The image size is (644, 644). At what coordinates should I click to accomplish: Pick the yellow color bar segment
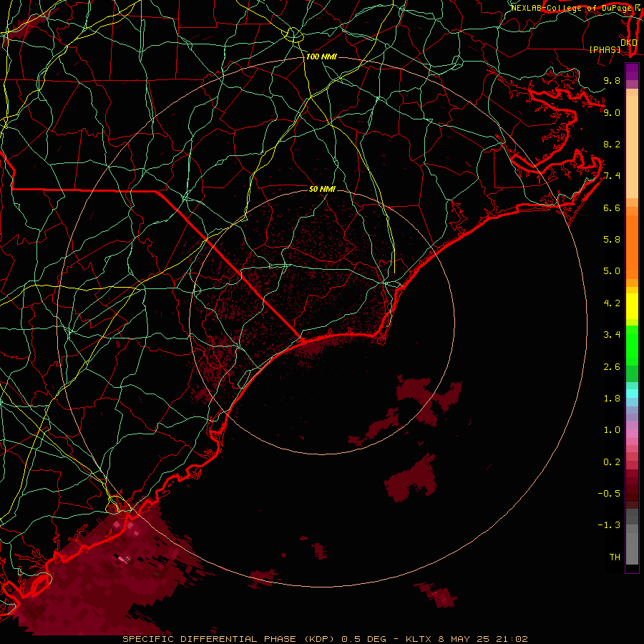pos(632,306)
